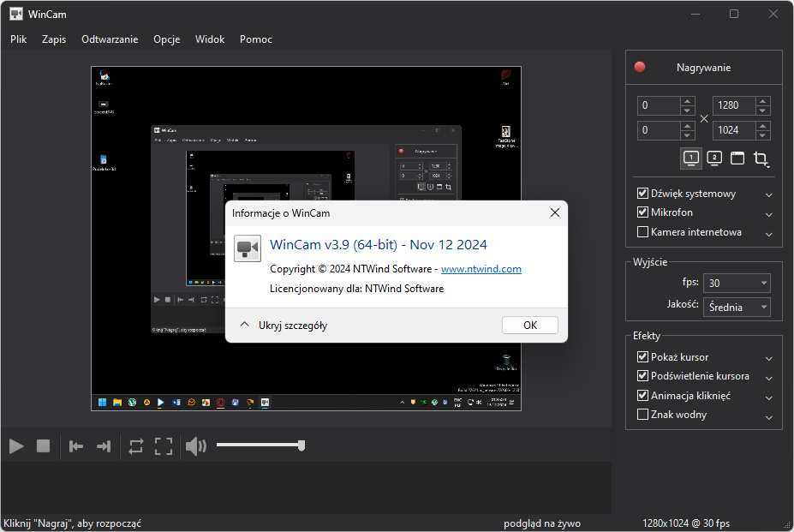Open the Pomoc menu
Screen dimensions: 794x532
(x=256, y=39)
